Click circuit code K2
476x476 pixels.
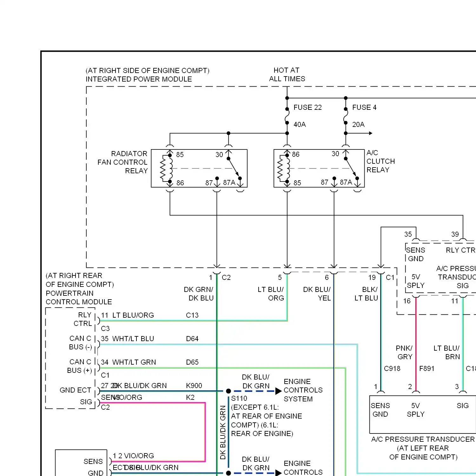coord(190,397)
